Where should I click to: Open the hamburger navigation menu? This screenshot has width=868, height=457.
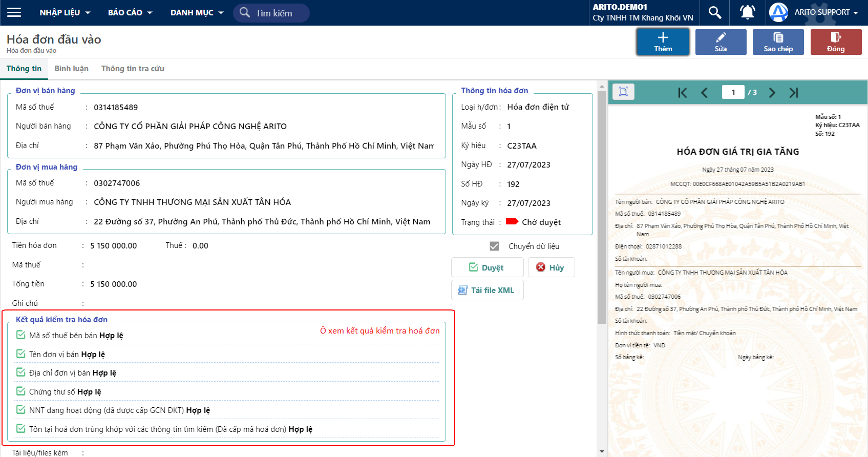pos(14,12)
